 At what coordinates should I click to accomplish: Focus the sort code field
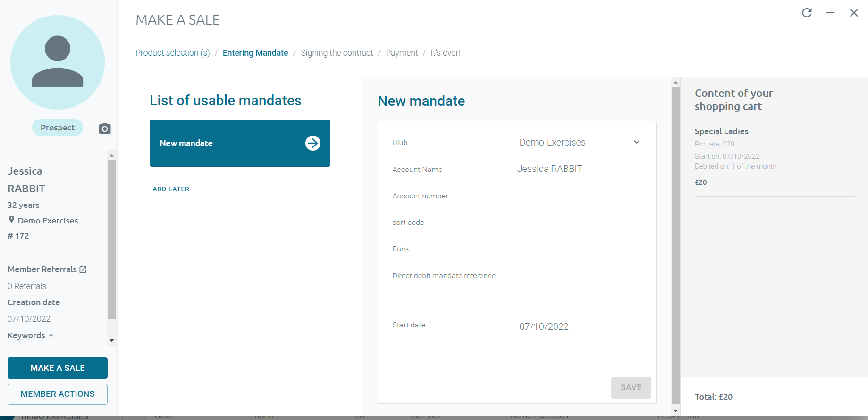[580, 223]
